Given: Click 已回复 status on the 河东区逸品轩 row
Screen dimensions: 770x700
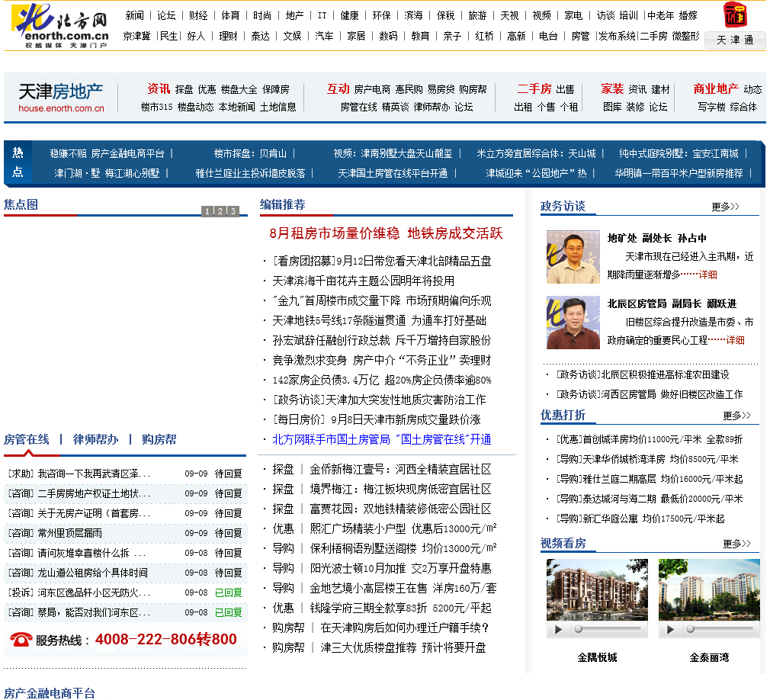Looking at the screenshot, I should click(x=229, y=593).
